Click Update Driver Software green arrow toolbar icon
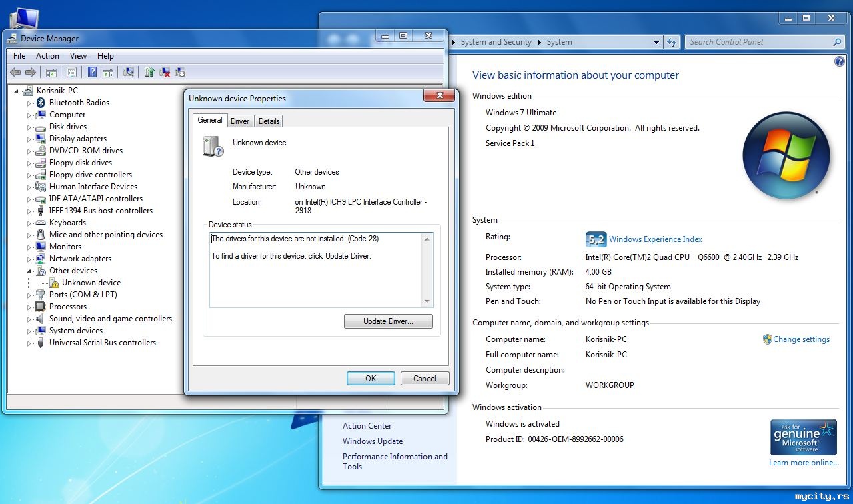This screenshot has width=853, height=504. [x=149, y=72]
